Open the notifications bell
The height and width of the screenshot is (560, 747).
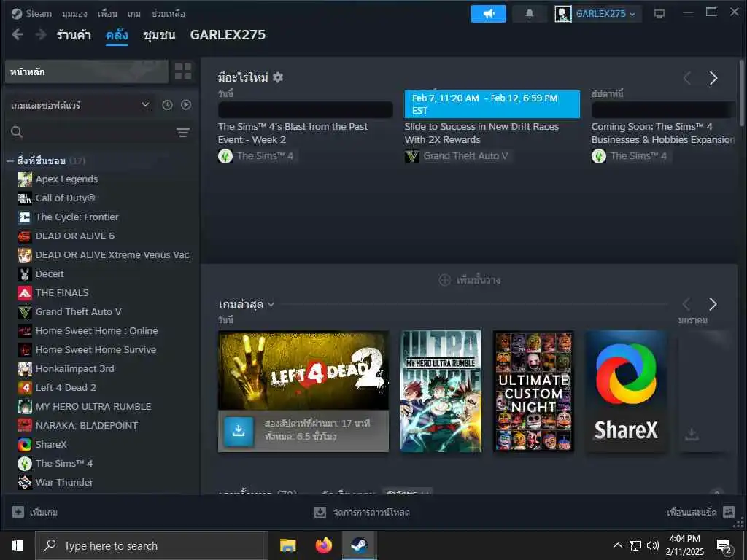(530, 14)
